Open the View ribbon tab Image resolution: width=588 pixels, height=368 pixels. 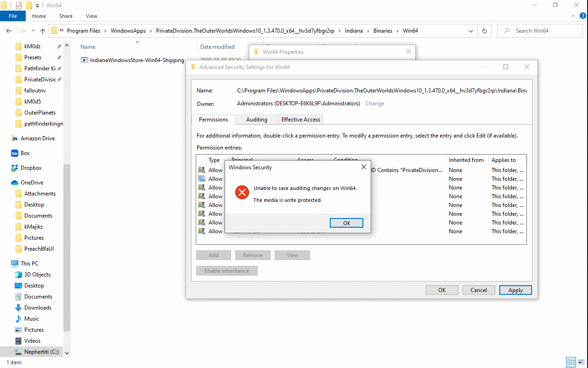(x=91, y=16)
